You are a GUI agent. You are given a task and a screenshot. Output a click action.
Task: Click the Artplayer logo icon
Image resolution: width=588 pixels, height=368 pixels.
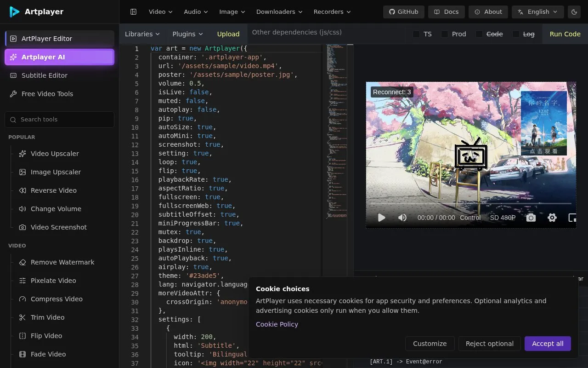[x=15, y=11]
